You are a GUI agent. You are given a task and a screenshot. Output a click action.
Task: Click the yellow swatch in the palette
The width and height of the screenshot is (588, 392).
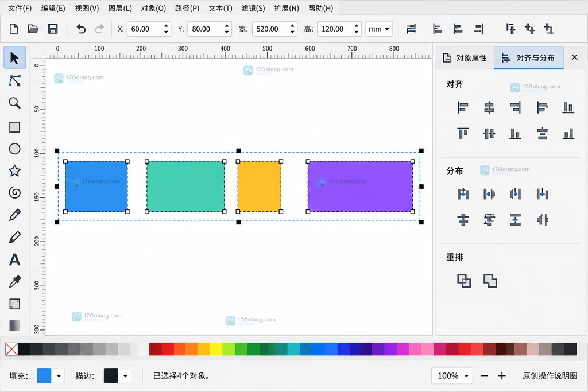tap(216, 349)
